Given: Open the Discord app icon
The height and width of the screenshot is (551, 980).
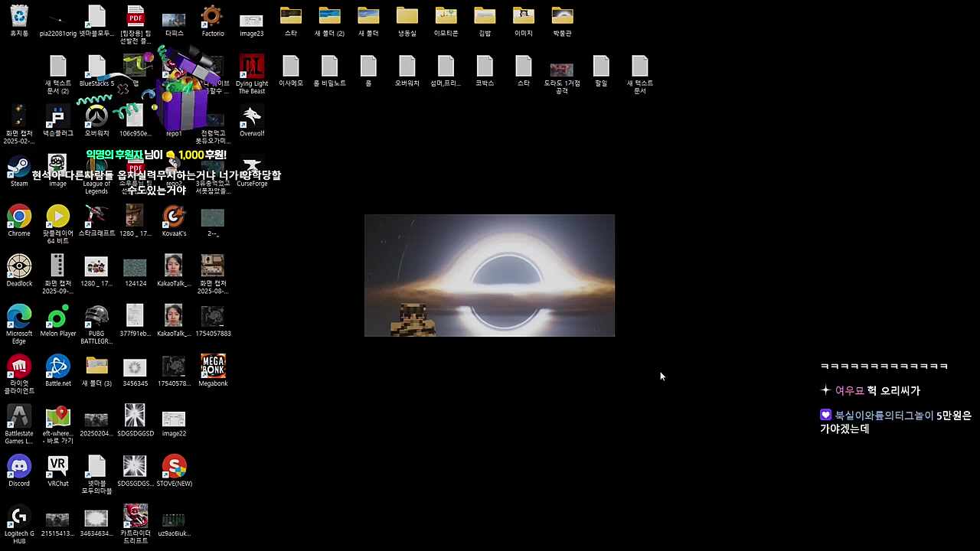Looking at the screenshot, I should point(19,467).
